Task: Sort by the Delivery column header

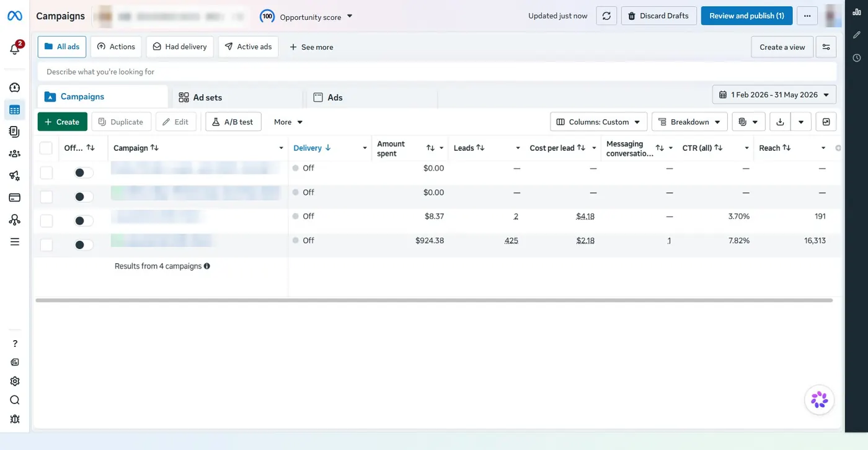Action: tap(312, 148)
